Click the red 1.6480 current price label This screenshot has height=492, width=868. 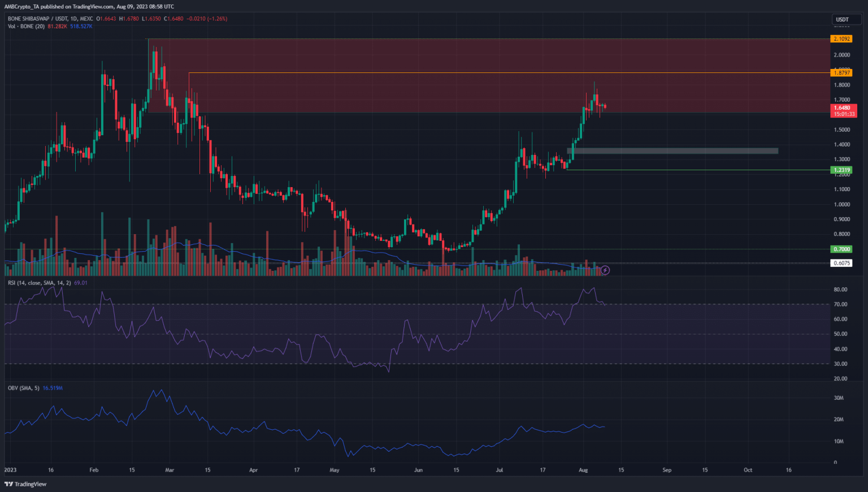[842, 108]
